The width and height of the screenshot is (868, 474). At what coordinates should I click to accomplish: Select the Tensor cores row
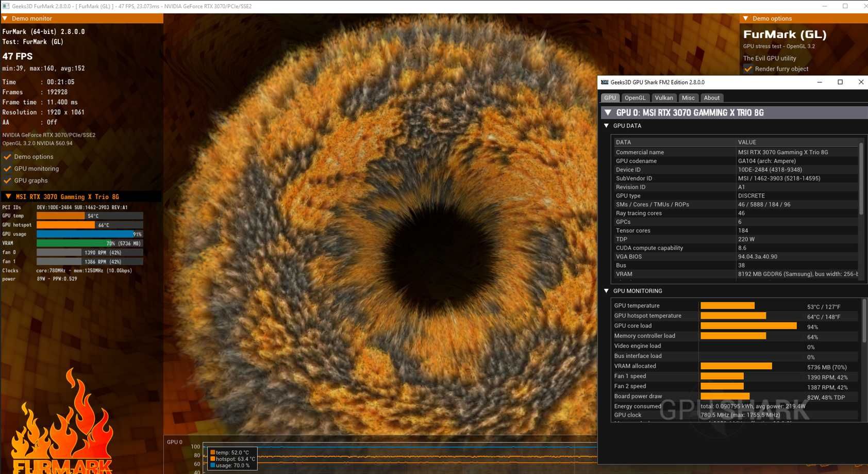click(x=736, y=231)
